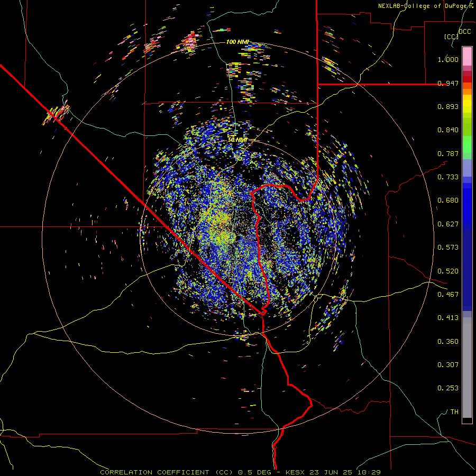Click the DCC label above the color scale
The width and height of the screenshot is (476, 476).
point(464,32)
